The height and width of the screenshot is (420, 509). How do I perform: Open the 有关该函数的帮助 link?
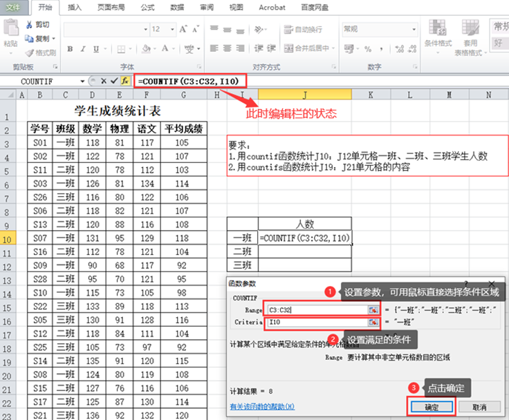262,406
